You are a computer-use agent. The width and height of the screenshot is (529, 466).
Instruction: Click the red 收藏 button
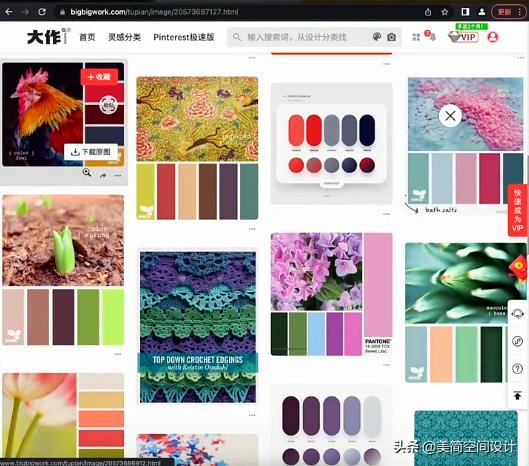pyautogui.click(x=99, y=77)
